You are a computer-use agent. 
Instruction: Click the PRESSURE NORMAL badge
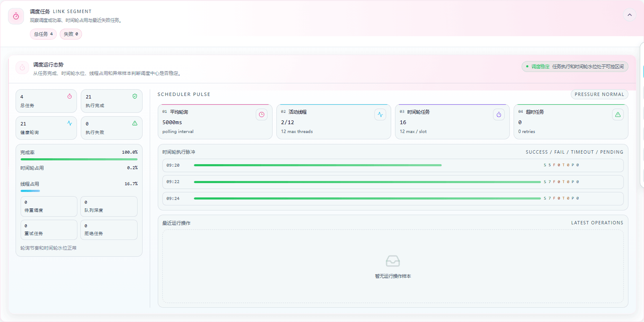[599, 94]
